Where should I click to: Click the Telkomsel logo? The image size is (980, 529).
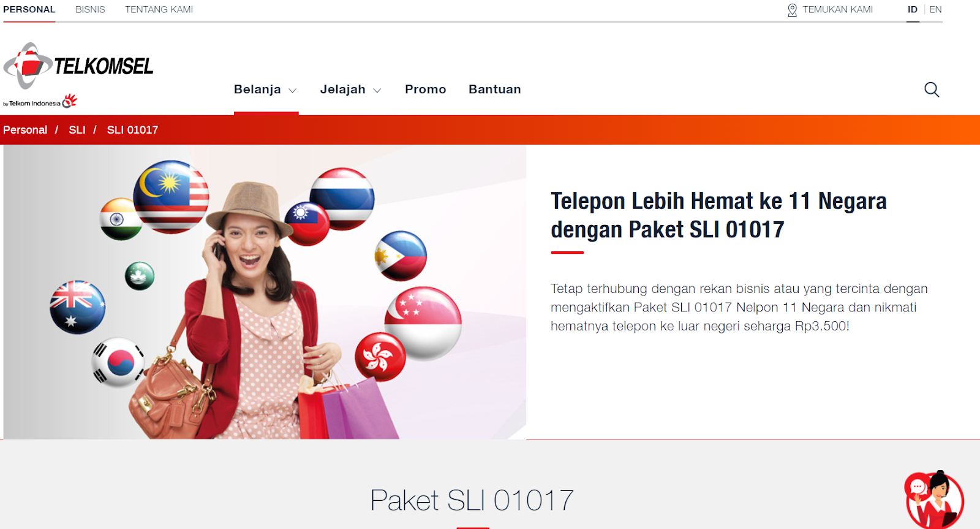pyautogui.click(x=78, y=75)
